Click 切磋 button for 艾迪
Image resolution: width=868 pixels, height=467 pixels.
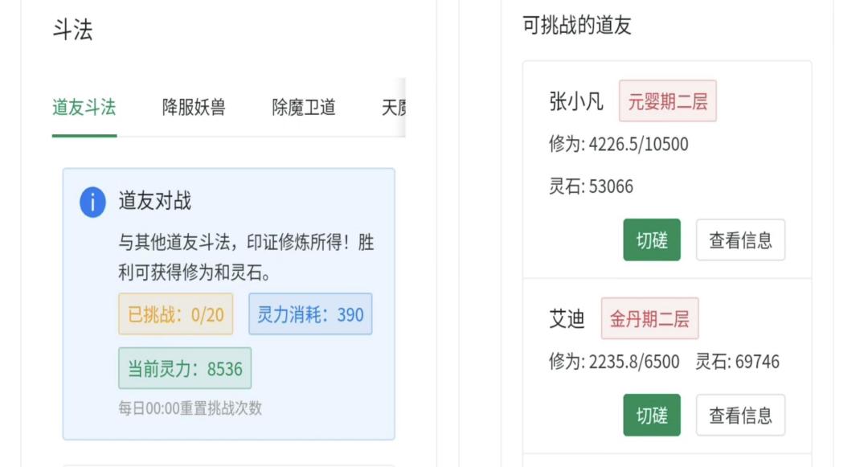point(652,415)
